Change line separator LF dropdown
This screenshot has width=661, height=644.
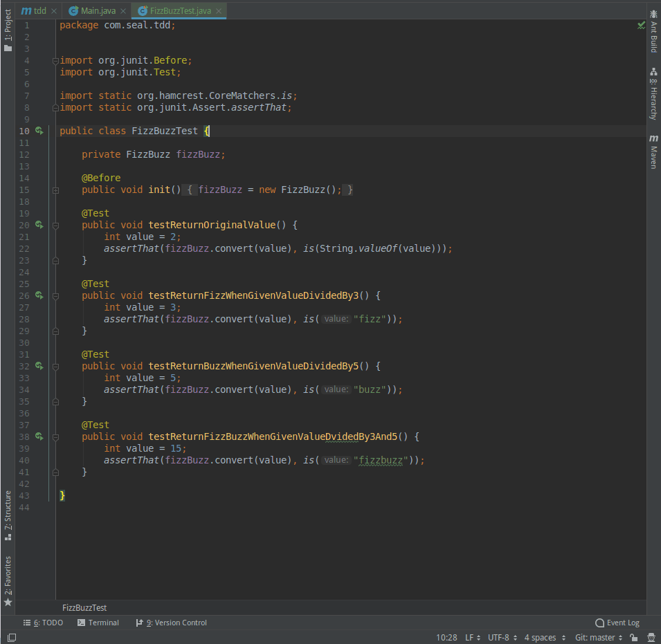473,638
